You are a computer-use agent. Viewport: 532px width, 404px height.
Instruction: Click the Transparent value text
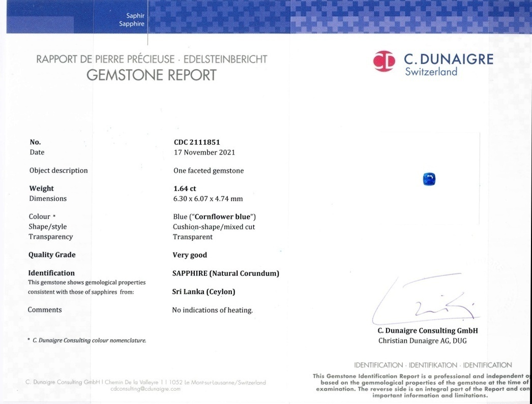[x=193, y=237]
